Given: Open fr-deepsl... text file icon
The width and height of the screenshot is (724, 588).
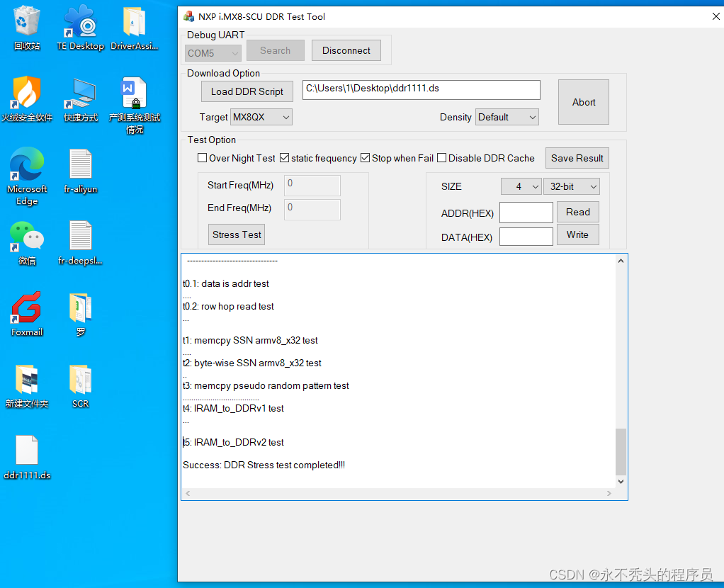Looking at the screenshot, I should click(80, 242).
